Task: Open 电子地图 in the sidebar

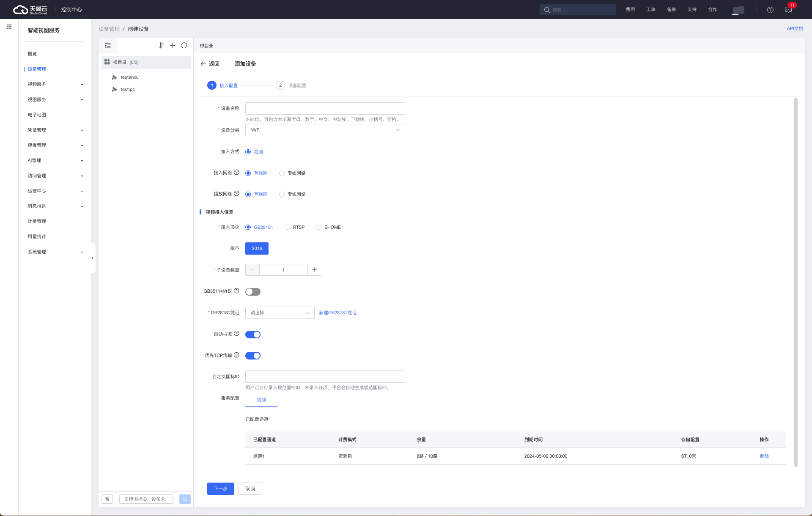Action: coord(37,115)
